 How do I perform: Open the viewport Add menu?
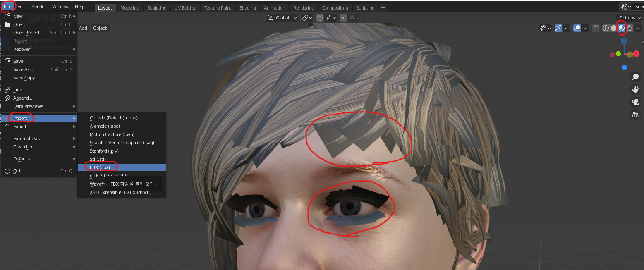tap(83, 28)
